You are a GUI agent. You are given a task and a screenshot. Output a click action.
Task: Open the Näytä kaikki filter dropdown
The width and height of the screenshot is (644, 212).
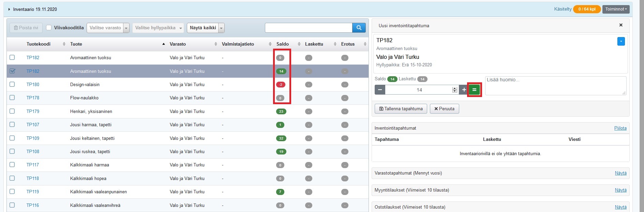coord(205,28)
